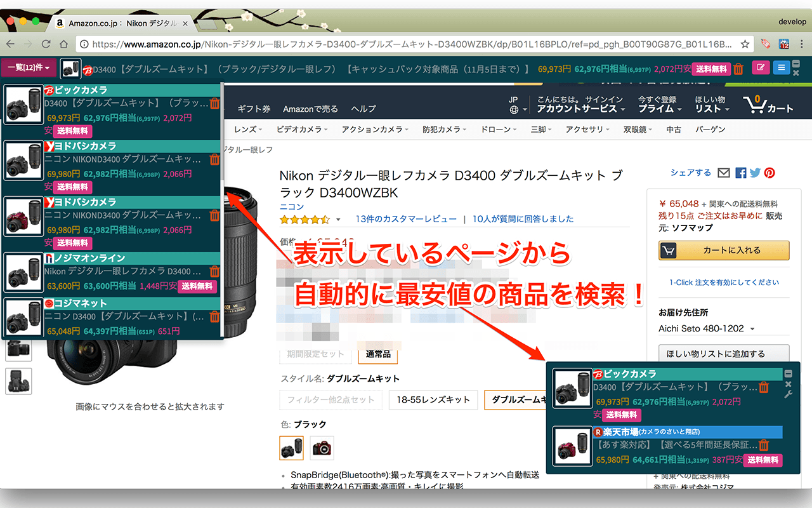Expand the プライム dropdown
The height and width of the screenshot is (508, 812).
(659, 109)
